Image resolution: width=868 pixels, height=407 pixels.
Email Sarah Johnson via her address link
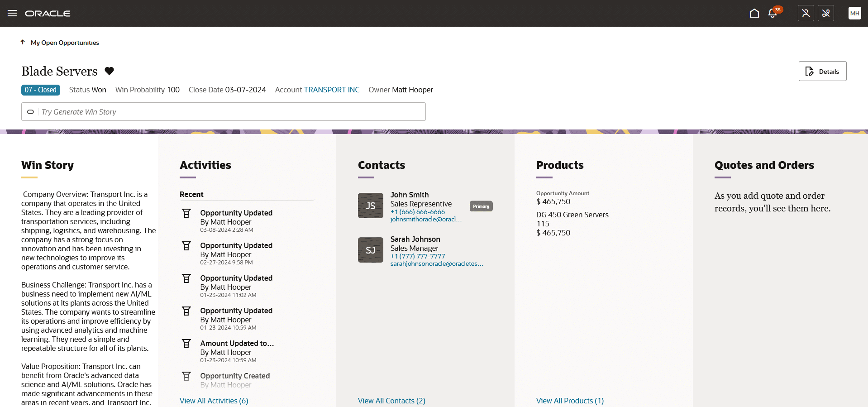[437, 263]
